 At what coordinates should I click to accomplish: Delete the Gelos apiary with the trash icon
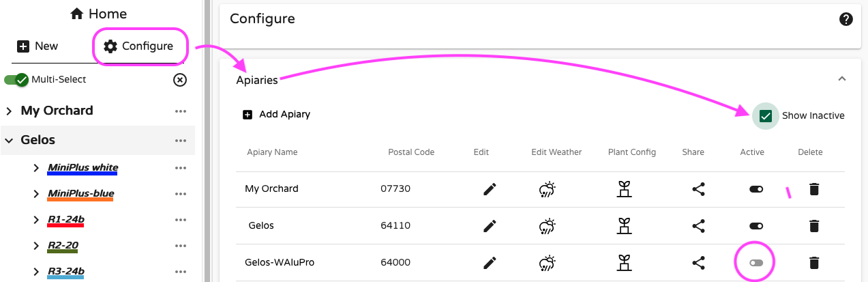pos(813,226)
